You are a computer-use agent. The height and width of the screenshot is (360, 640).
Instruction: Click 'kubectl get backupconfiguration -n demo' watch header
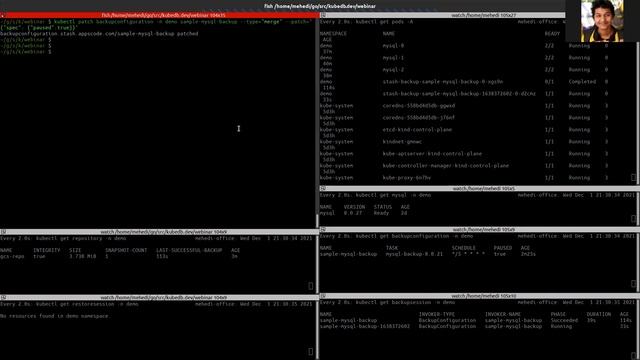[x=414, y=236]
